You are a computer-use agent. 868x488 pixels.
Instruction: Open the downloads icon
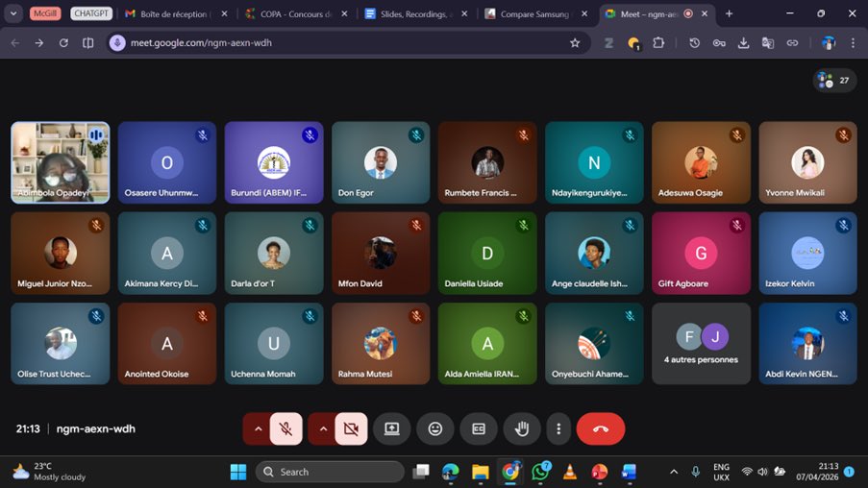tap(743, 42)
